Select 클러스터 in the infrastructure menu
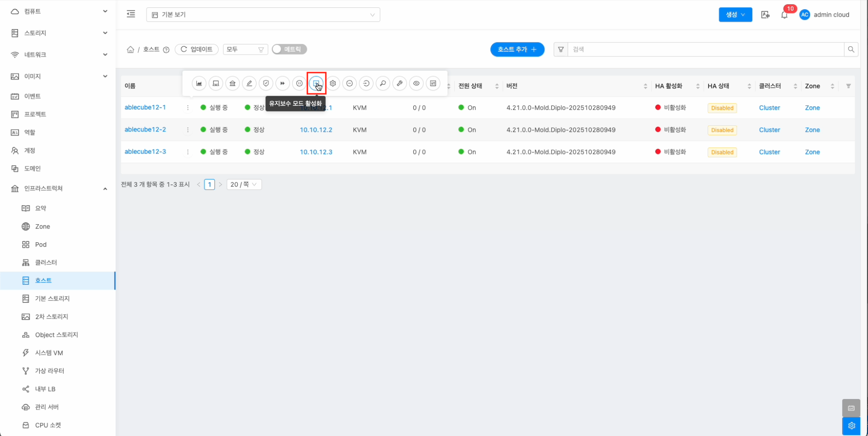The height and width of the screenshot is (436, 868). tap(46, 263)
